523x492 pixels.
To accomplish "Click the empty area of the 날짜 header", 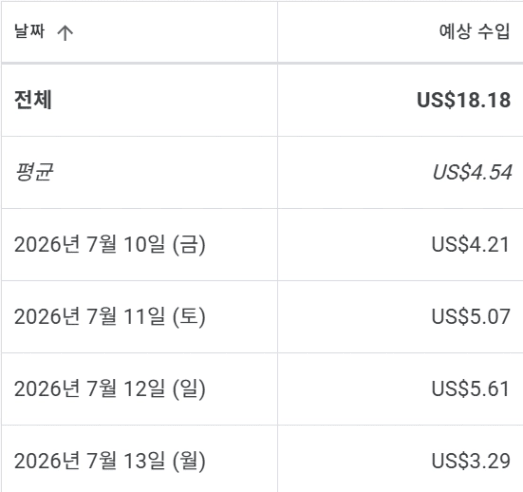I will [175, 32].
